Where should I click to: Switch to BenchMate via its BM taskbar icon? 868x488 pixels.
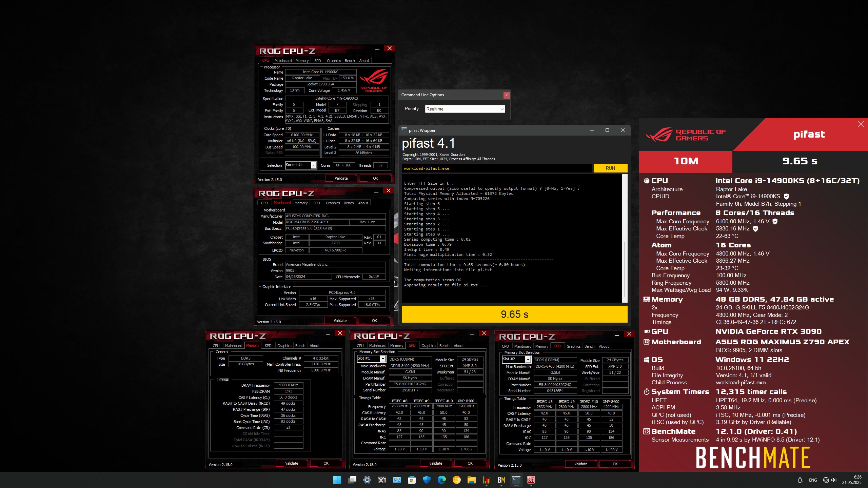pyautogui.click(x=501, y=480)
